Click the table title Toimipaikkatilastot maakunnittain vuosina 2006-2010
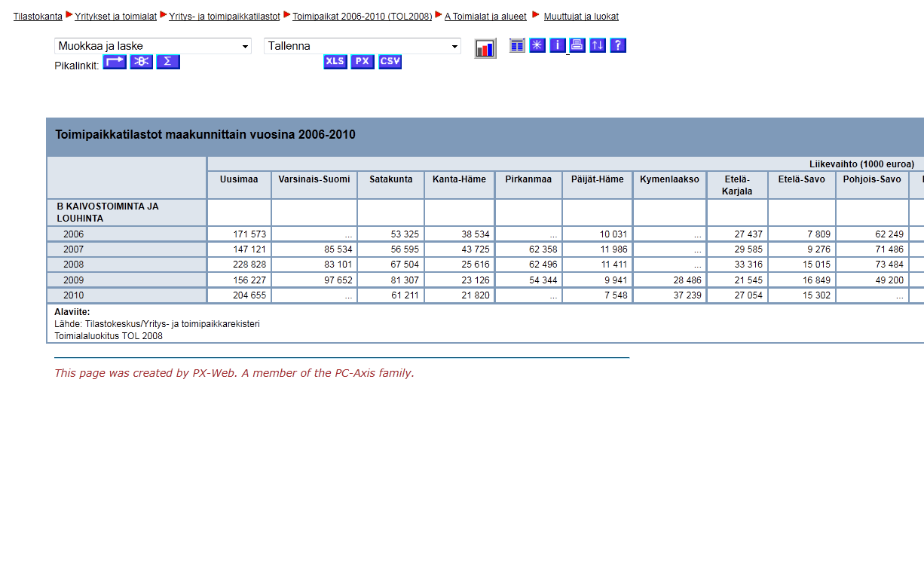The width and height of the screenshot is (924, 572). tap(205, 135)
